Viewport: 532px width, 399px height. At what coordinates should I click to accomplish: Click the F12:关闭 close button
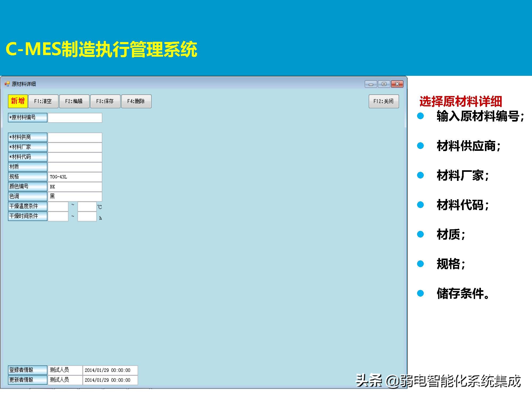(x=384, y=101)
